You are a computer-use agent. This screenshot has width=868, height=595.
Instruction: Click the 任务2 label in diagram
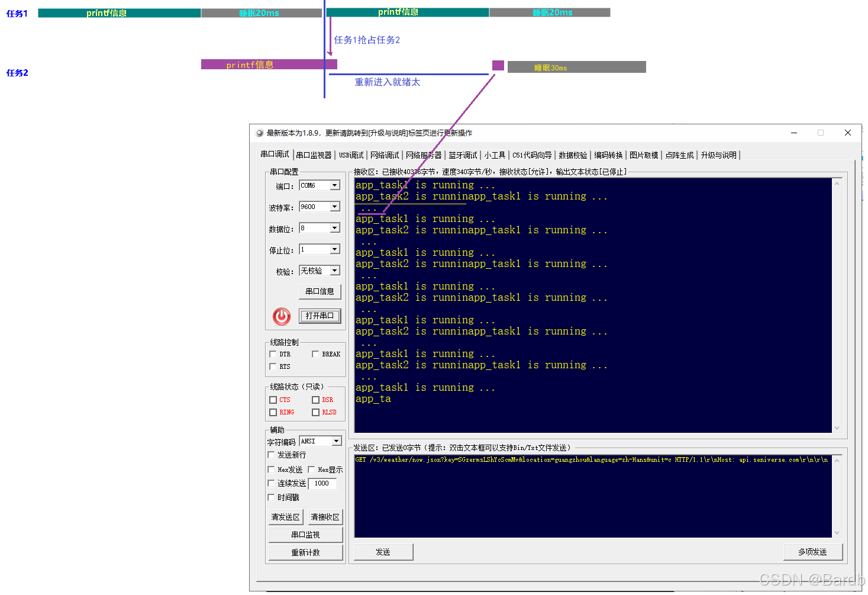[17, 73]
